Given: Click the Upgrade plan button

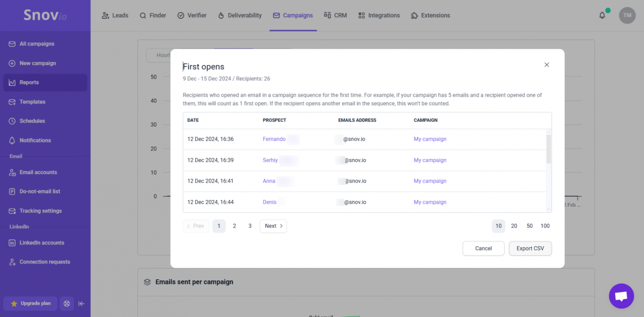Looking at the screenshot, I should pos(30,304).
